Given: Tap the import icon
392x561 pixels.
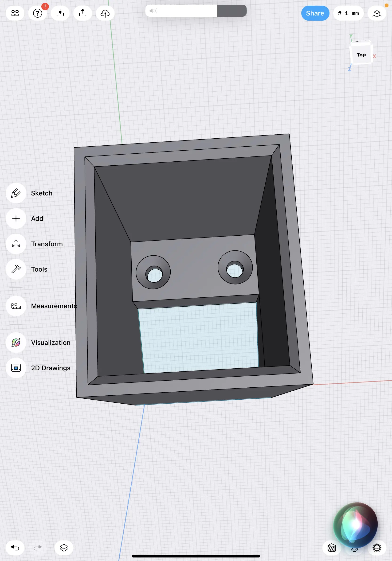Looking at the screenshot, I should pos(60,13).
